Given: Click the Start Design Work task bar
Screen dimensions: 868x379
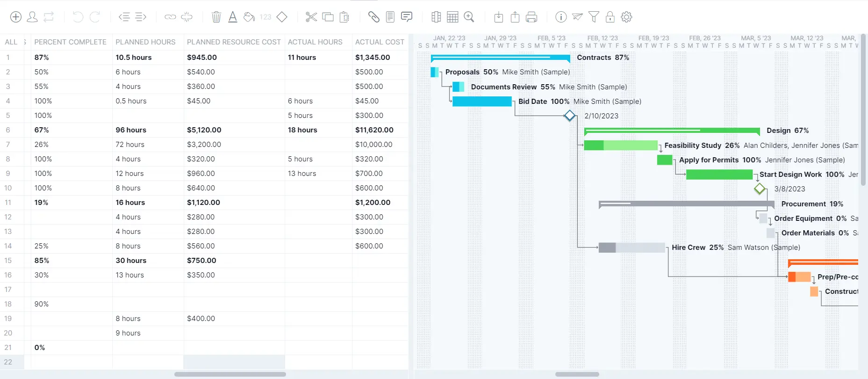Looking at the screenshot, I should 719,175.
